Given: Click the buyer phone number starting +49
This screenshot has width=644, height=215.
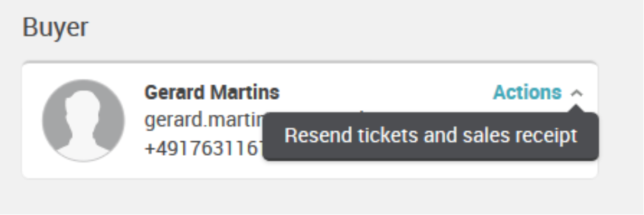Looking at the screenshot, I should (204, 148).
